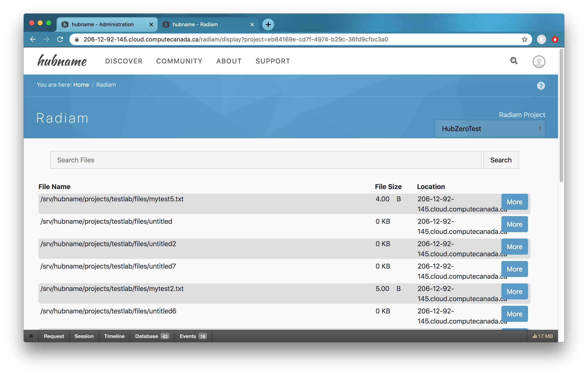
Task: Click file path ending untitled7
Action: [x=108, y=266]
